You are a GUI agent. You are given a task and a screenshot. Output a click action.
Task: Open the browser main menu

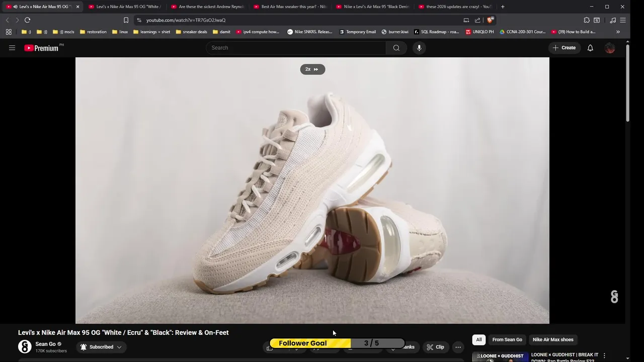click(623, 20)
